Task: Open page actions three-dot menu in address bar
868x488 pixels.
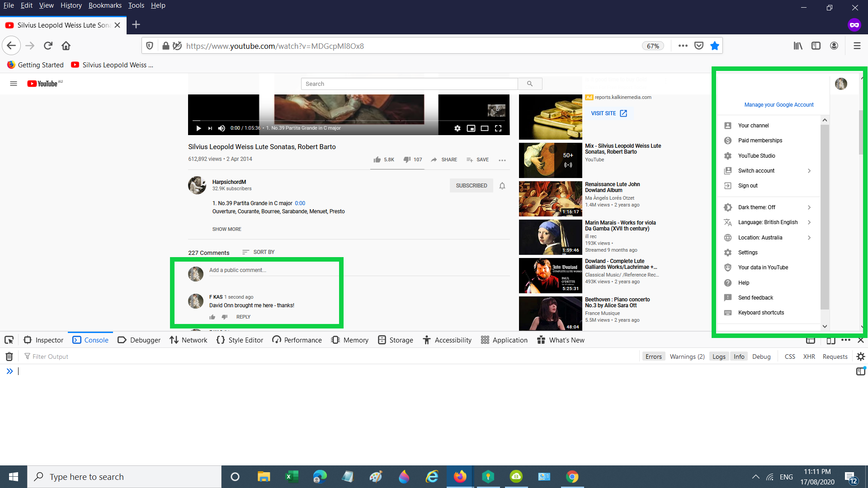Action: click(x=683, y=46)
